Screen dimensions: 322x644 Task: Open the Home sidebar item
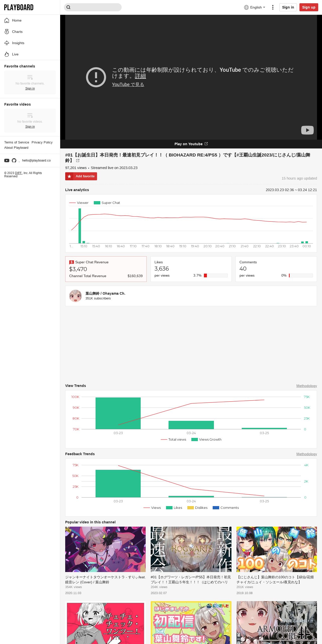[x=30, y=20]
